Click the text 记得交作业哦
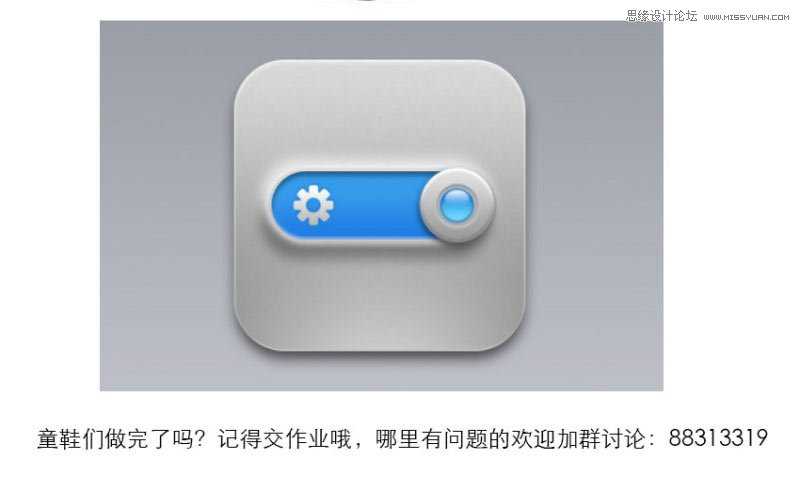 coord(284,439)
